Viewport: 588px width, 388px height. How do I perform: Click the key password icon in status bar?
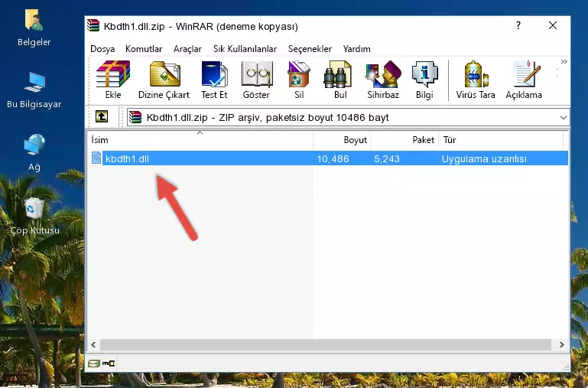[109, 364]
